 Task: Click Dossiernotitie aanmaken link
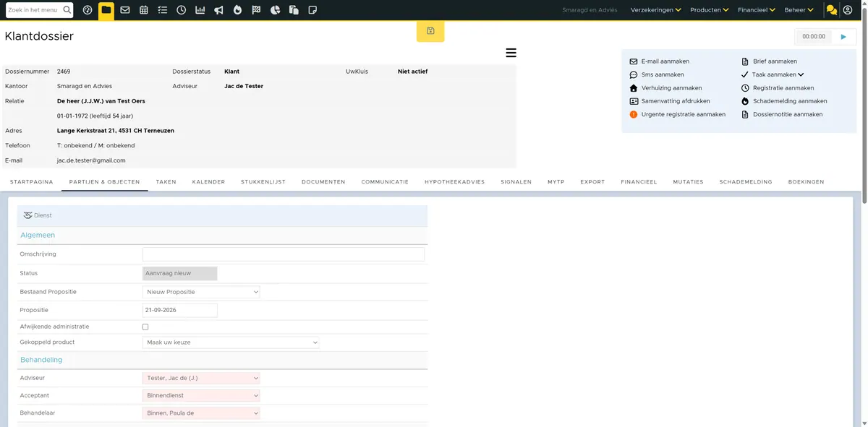pos(788,114)
